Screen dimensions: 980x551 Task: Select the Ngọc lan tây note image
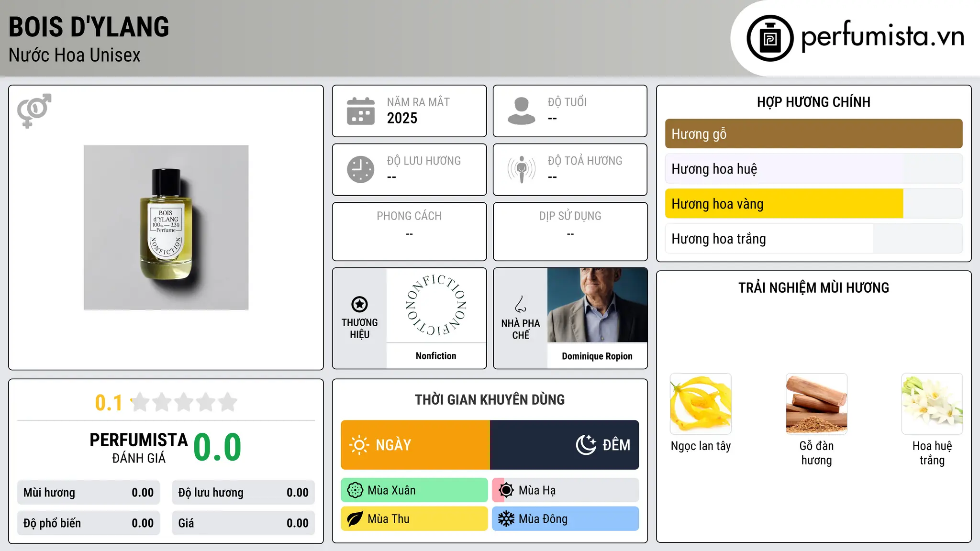(x=701, y=404)
